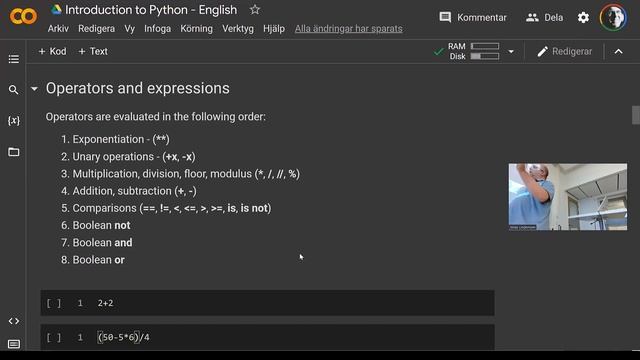Open the Verktyg menu

click(238, 29)
